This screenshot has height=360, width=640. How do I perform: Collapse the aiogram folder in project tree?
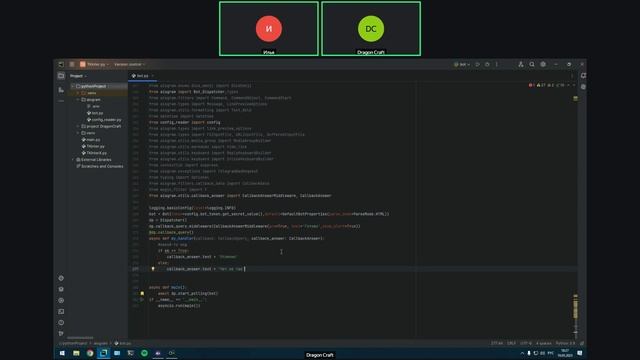pyautogui.click(x=78, y=100)
